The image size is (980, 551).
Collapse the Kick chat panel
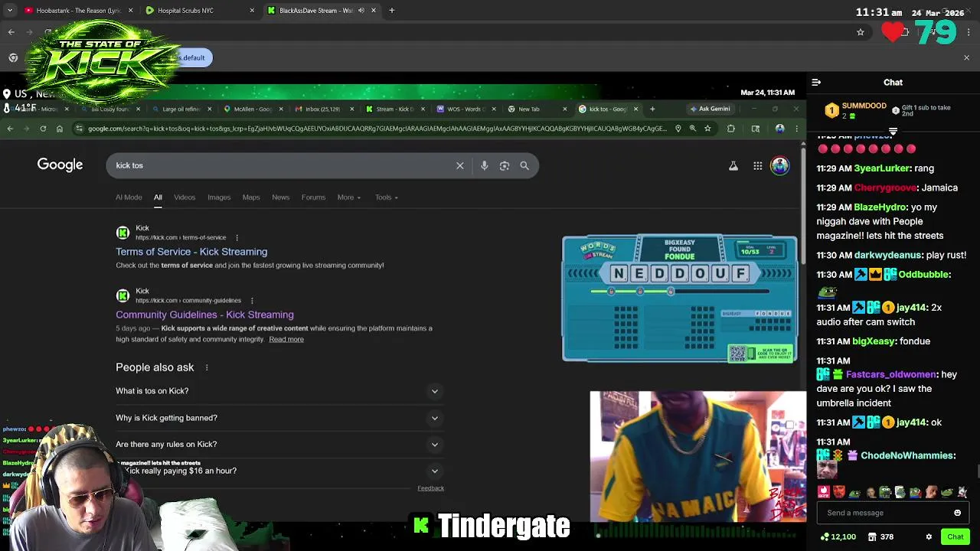(x=816, y=82)
